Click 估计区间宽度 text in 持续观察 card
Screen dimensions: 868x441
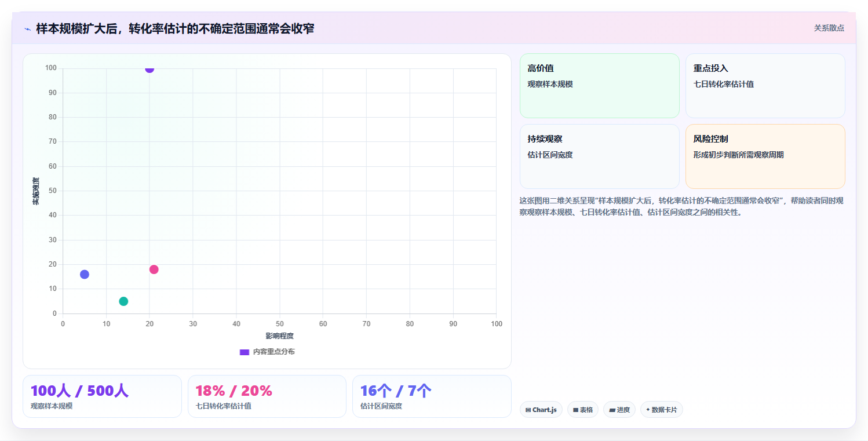(x=550, y=155)
